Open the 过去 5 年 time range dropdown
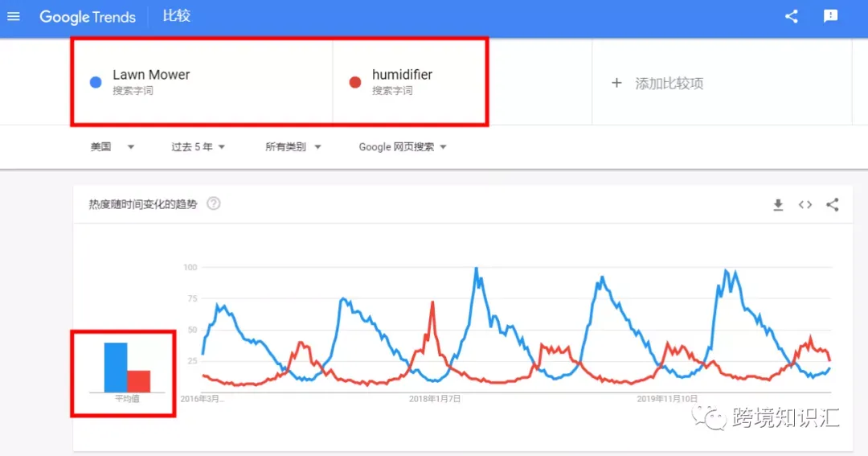The height and width of the screenshot is (456, 868). coord(199,147)
